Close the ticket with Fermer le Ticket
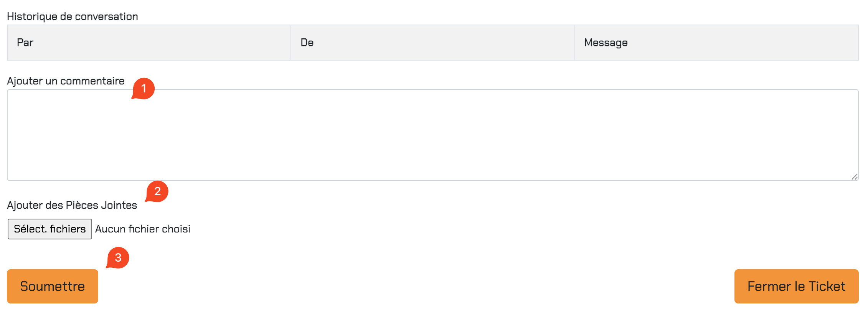868x333 pixels. click(797, 286)
